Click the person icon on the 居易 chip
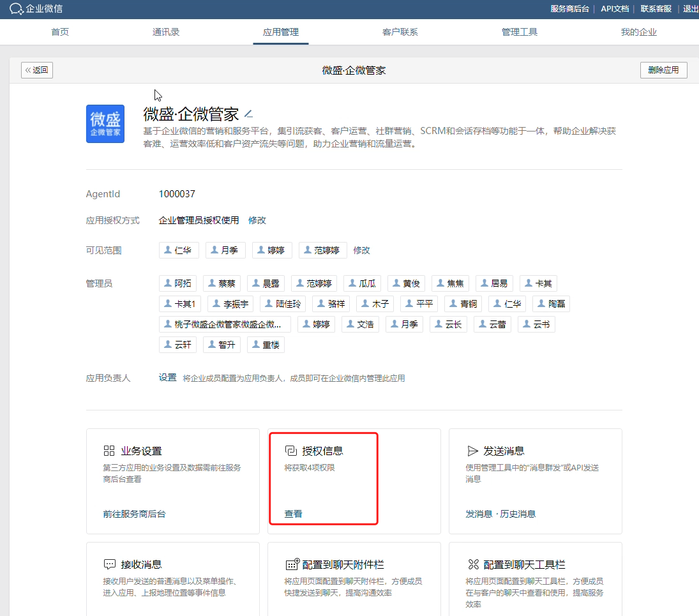The width and height of the screenshot is (699, 616). [484, 283]
